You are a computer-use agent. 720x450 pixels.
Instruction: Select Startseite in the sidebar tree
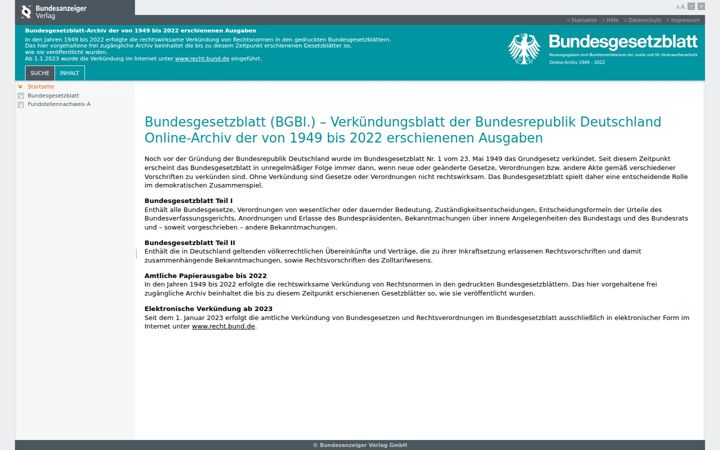point(41,86)
